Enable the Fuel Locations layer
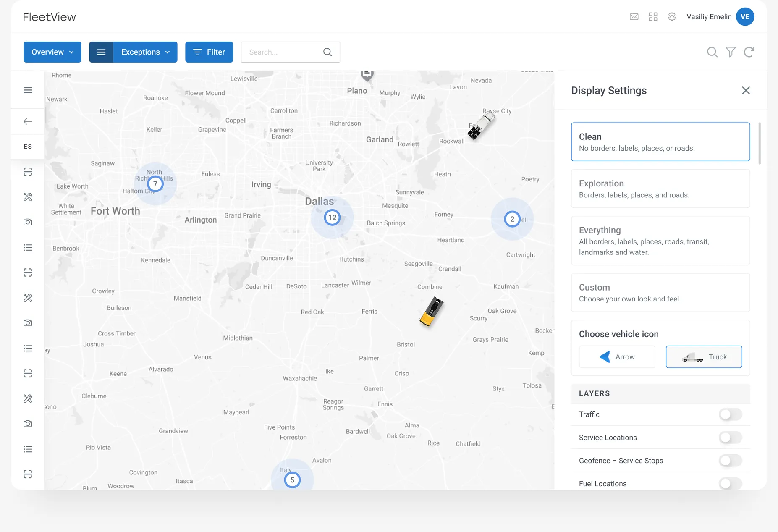778x532 pixels. coord(730,484)
